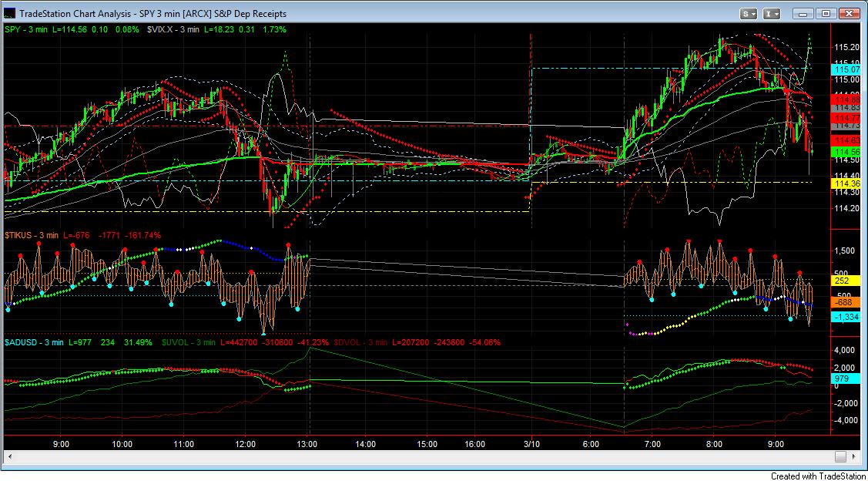
Task: Click the 1,500 tick axis label
Action: click(846, 251)
